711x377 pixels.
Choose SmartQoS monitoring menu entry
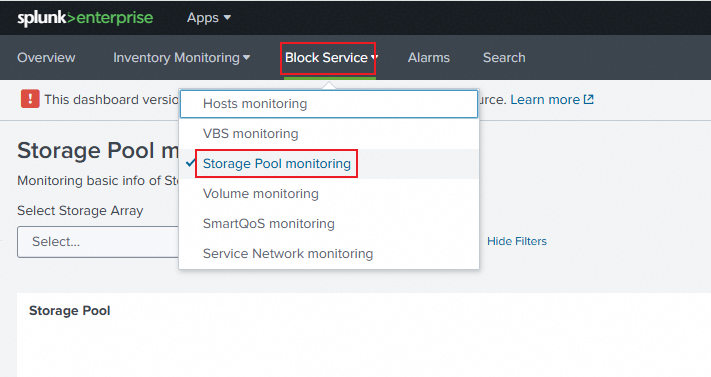click(329, 224)
